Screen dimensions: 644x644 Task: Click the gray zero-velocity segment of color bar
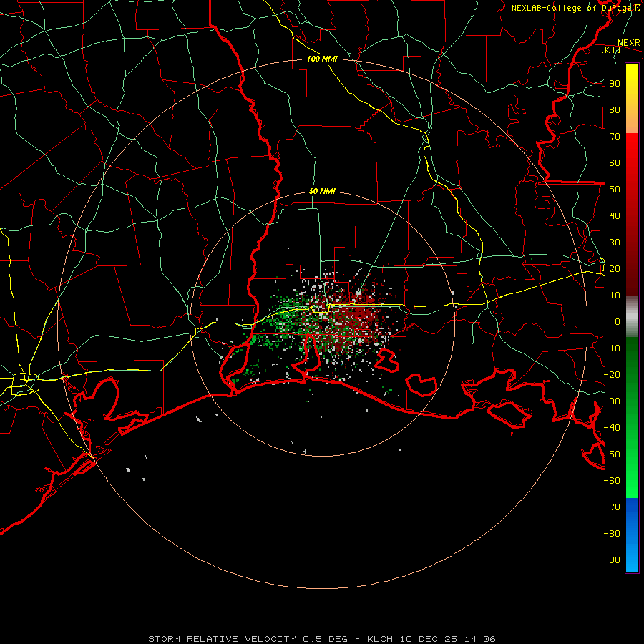pyautogui.click(x=632, y=317)
